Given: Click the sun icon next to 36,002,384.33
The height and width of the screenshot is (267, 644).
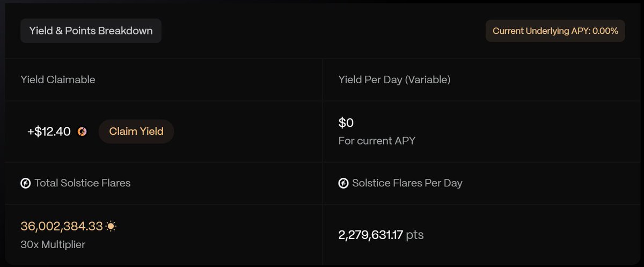Looking at the screenshot, I should click(x=111, y=227).
